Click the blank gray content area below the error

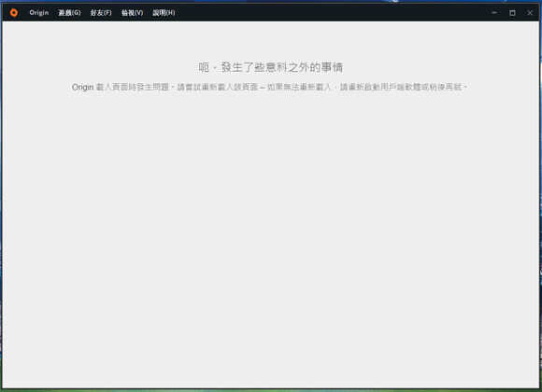pyautogui.click(x=271, y=238)
